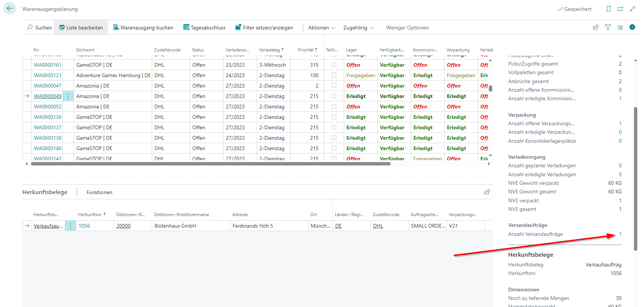Open row options for WA0000049
644x307 pixels.
tap(68, 96)
